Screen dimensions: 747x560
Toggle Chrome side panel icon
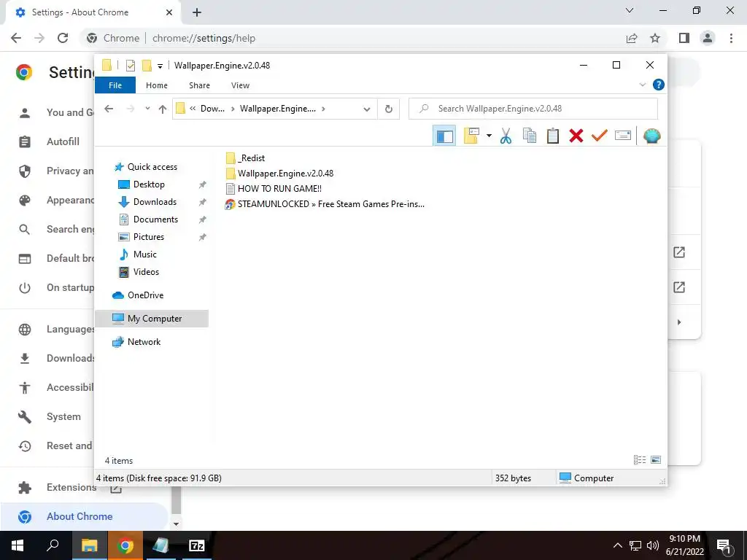pyautogui.click(x=684, y=38)
